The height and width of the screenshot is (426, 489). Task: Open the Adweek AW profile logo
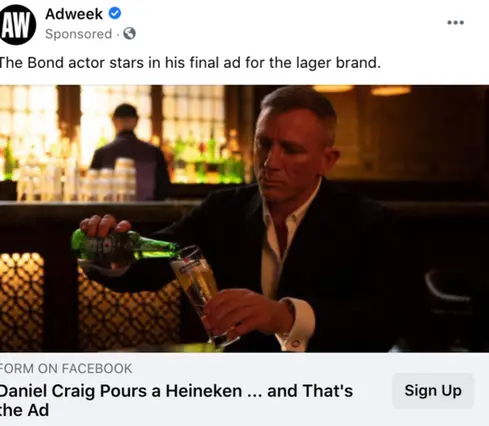pyautogui.click(x=17, y=25)
